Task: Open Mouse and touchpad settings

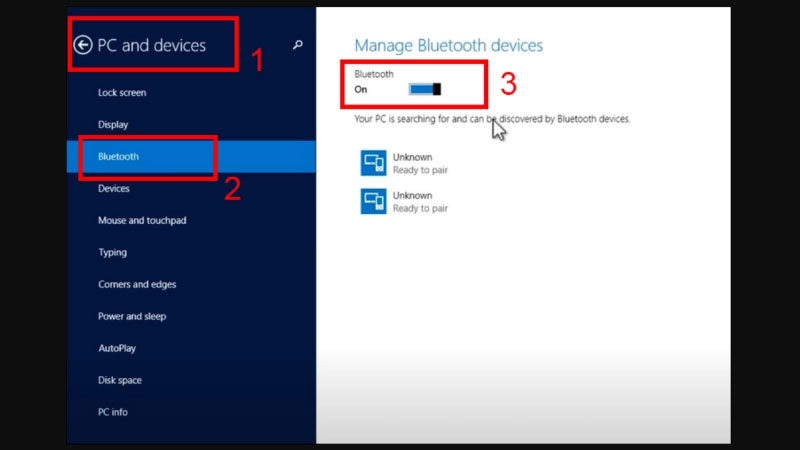Action: point(142,221)
